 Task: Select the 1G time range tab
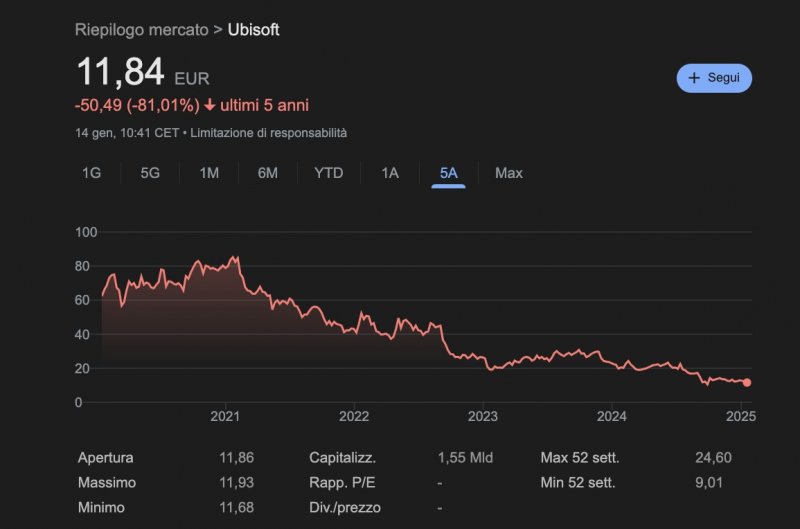pyautogui.click(x=91, y=173)
